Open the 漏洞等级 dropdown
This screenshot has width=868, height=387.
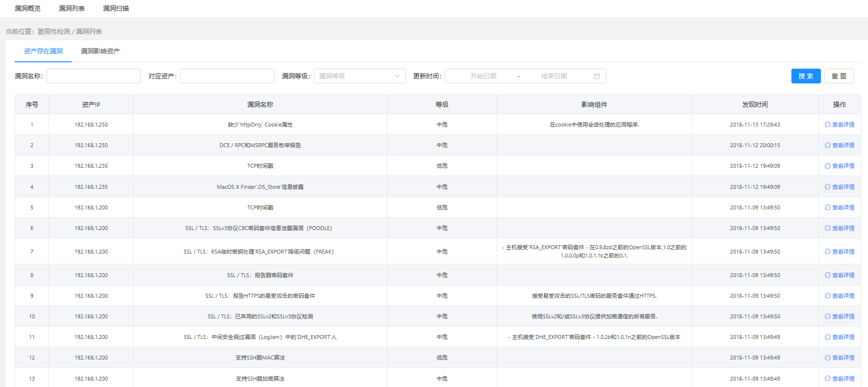point(359,76)
